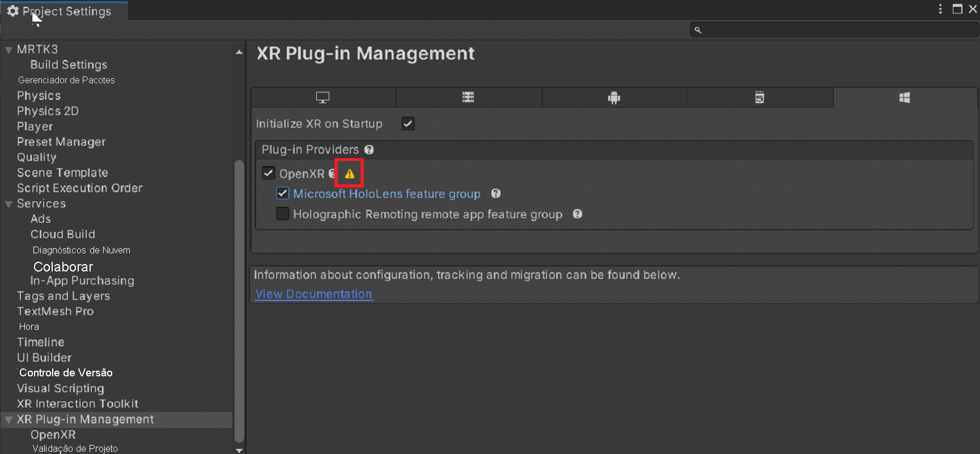Toggle Initialize XR on Startup checkbox
Screen dimensions: 980x454
408,124
